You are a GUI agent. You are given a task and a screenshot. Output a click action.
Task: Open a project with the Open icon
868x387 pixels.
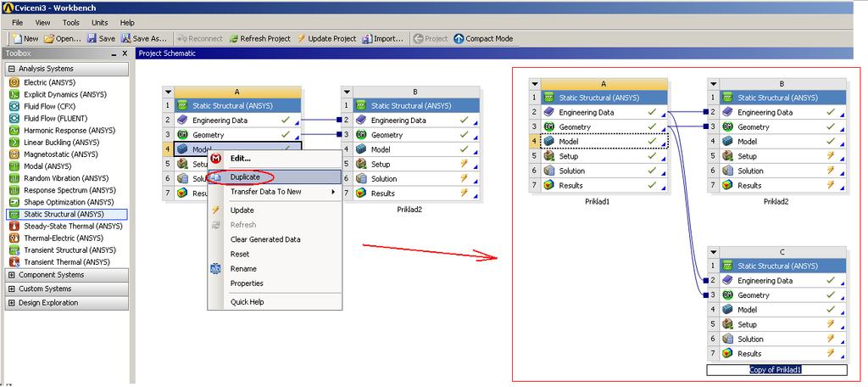click(x=63, y=39)
